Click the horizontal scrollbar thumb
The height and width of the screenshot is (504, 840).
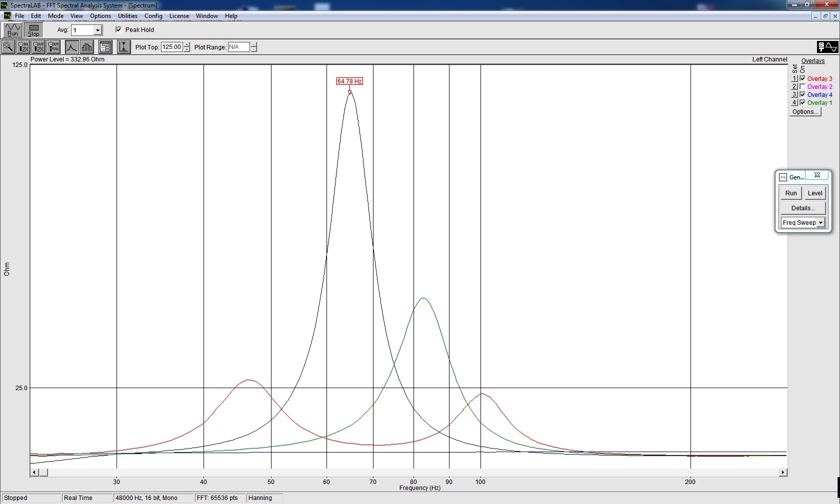click(x=43, y=473)
